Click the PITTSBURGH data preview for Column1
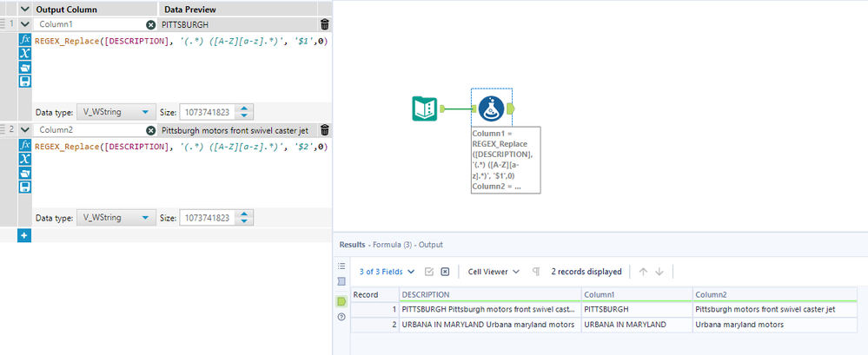The width and height of the screenshot is (868, 355). (x=239, y=24)
